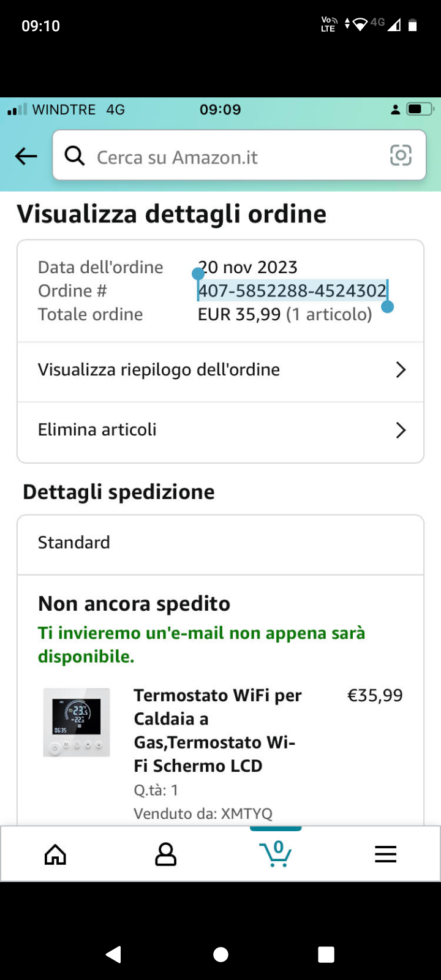Open the camera scan search icon
Screen dimensions: 441x980
pos(401,156)
